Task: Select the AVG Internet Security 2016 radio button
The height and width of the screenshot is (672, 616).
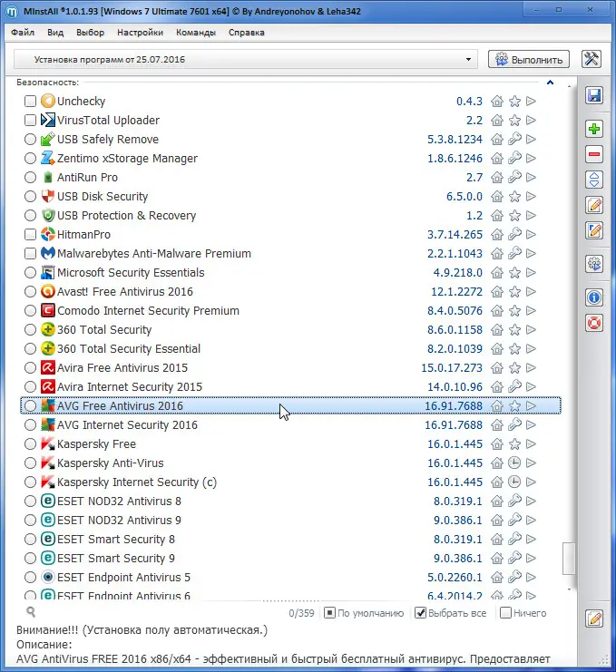Action: [x=30, y=425]
